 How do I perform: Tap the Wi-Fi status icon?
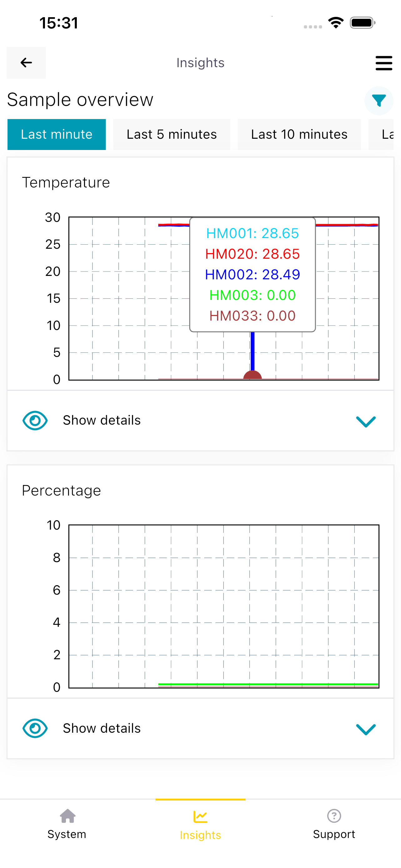336,23
